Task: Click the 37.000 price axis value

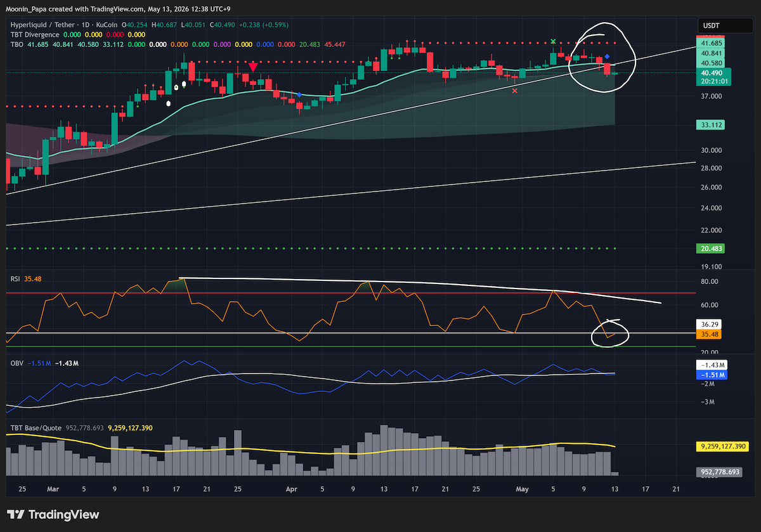Action: (x=713, y=96)
